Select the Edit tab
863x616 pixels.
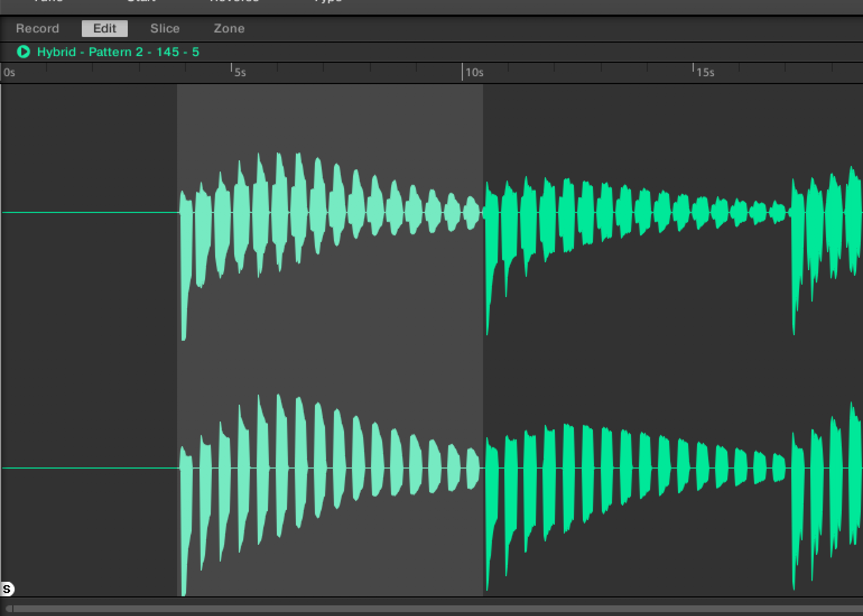(x=105, y=29)
